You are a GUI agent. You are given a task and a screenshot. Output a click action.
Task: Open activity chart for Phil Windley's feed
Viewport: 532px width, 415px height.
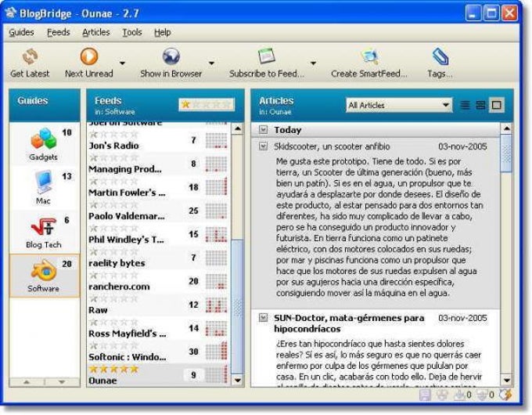[216, 234]
